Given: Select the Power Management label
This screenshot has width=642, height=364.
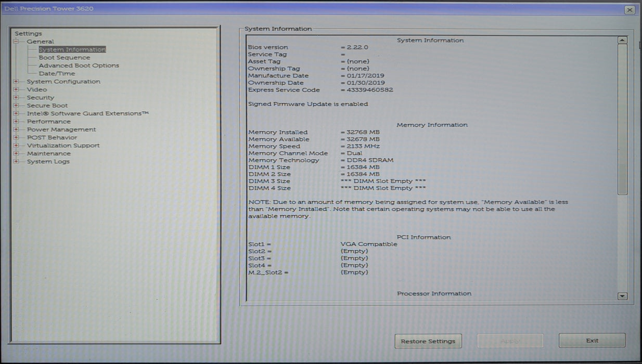Looking at the screenshot, I should (61, 129).
